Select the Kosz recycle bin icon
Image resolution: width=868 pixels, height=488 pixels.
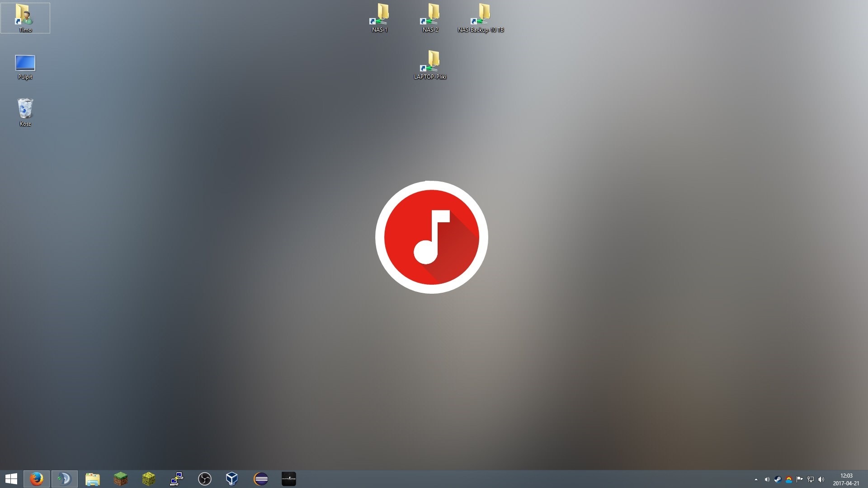(25, 111)
